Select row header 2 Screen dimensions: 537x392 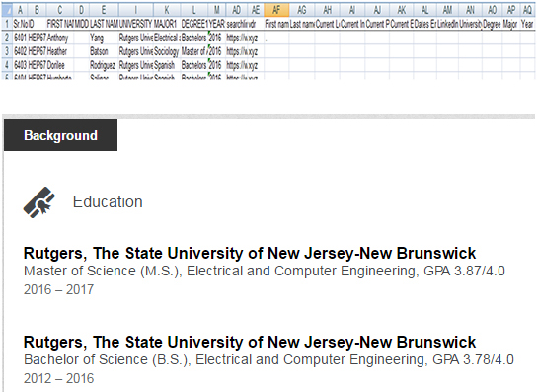click(7, 38)
